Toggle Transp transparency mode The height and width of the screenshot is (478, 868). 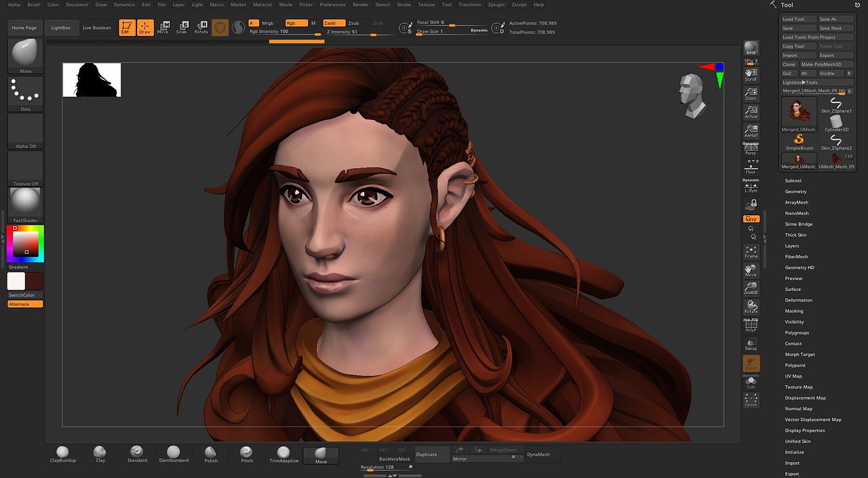coord(751,344)
